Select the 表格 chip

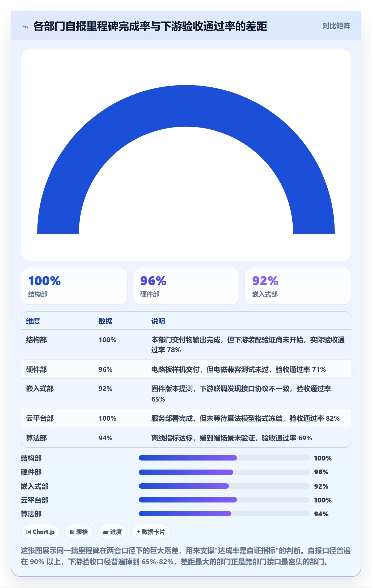click(x=79, y=532)
